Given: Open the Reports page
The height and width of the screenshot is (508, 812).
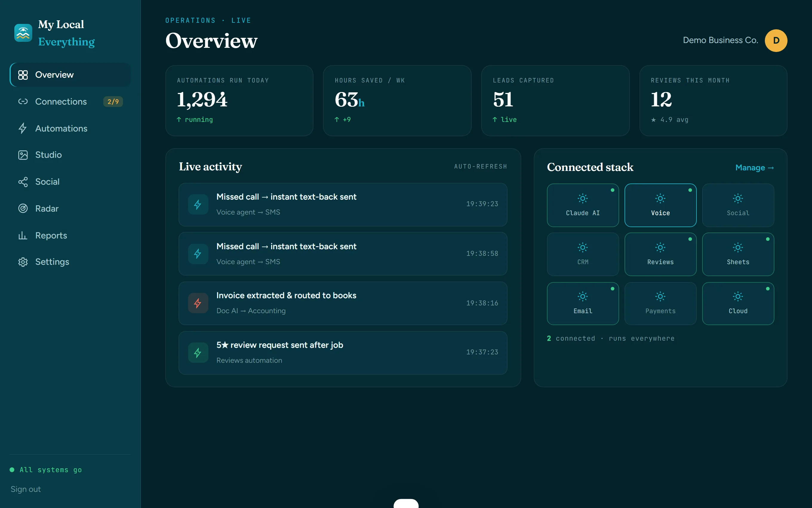Looking at the screenshot, I should click(x=70, y=235).
